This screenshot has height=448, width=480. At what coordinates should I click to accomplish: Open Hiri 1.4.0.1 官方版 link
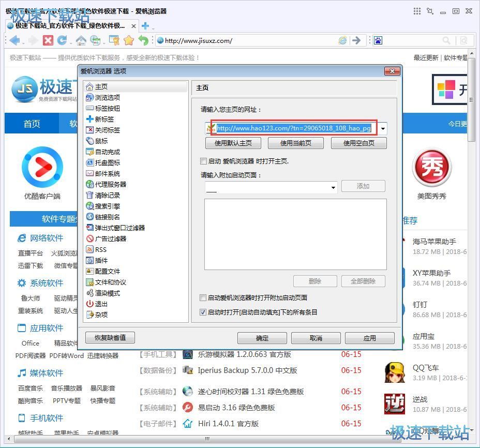pos(228,424)
